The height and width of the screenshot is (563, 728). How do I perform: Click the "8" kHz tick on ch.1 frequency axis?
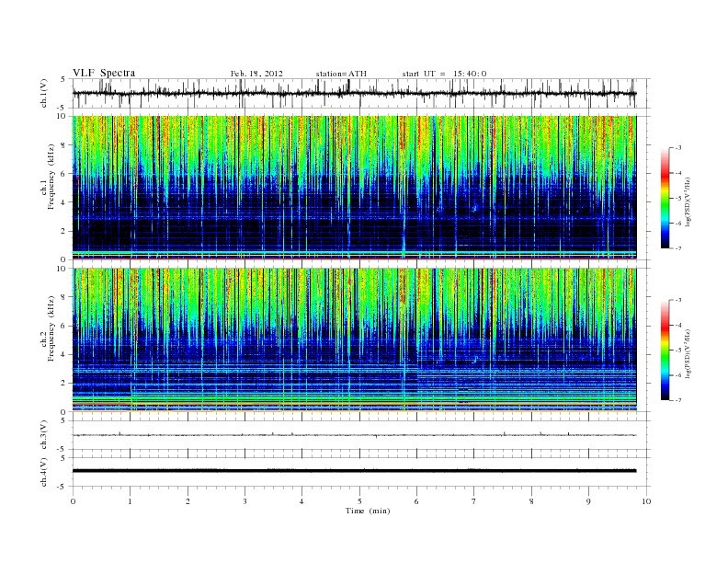(64, 145)
